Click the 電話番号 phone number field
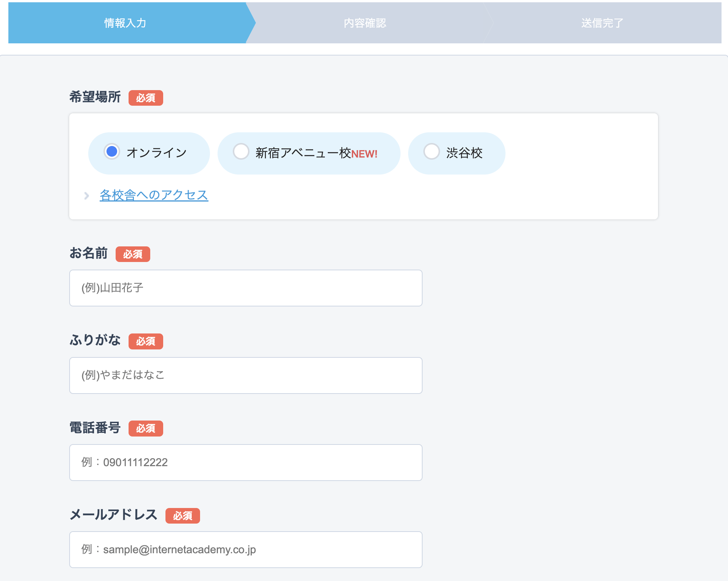This screenshot has width=728, height=581. (245, 462)
